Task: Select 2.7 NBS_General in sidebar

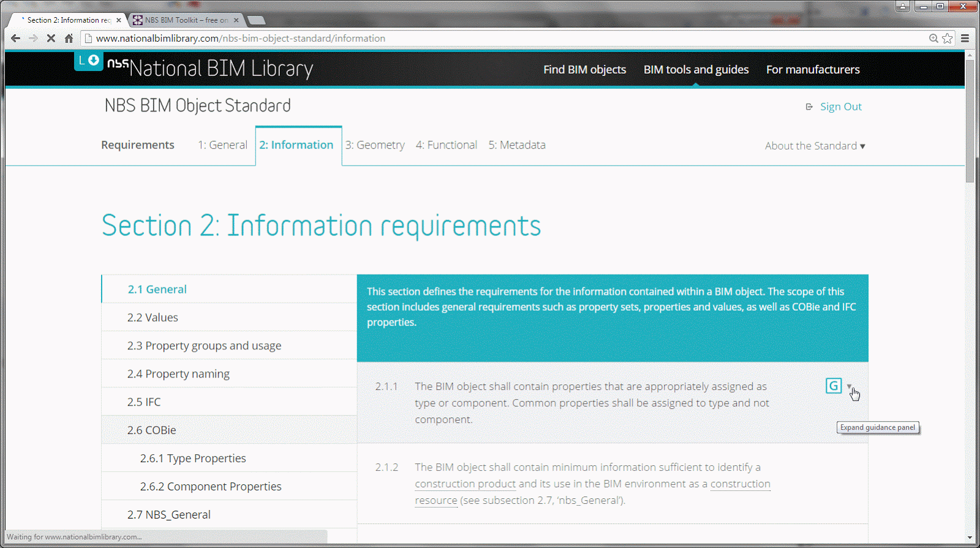Action: click(x=229, y=515)
